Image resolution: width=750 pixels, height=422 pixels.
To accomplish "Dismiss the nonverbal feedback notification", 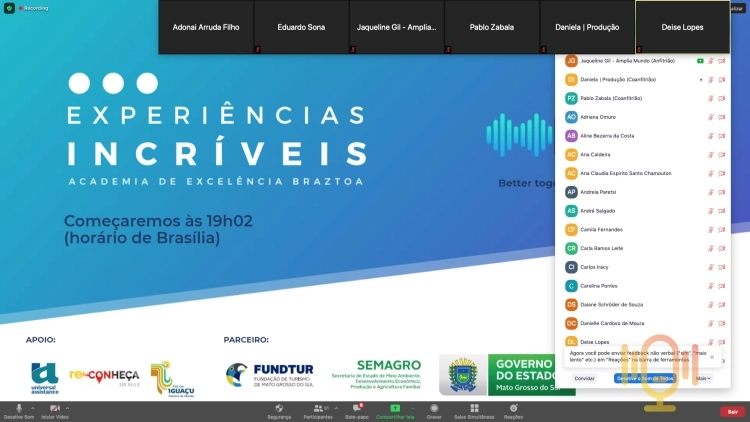I will (712, 357).
